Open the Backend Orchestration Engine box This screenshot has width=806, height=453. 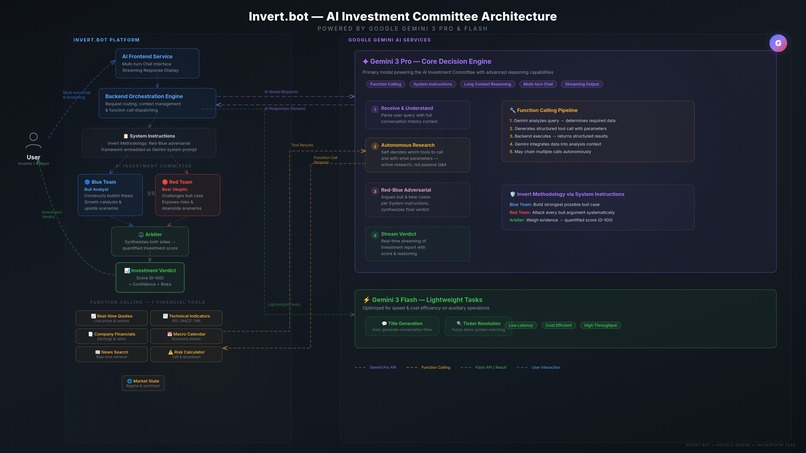(x=157, y=103)
